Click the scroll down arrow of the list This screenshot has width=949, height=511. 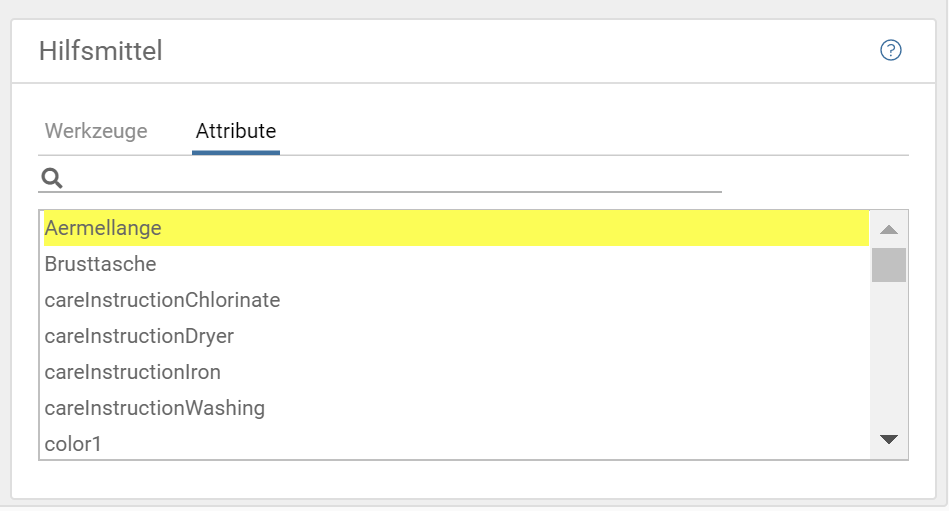[x=888, y=439]
